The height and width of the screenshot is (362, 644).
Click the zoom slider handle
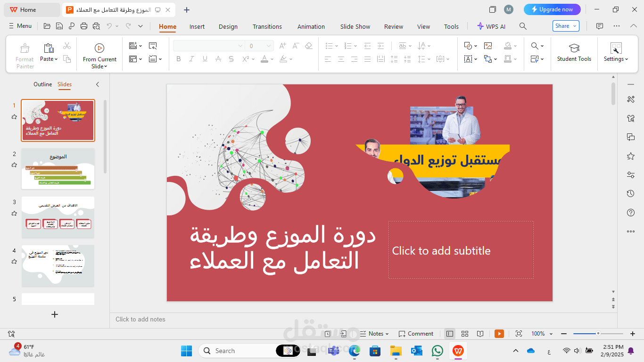pos(598,334)
